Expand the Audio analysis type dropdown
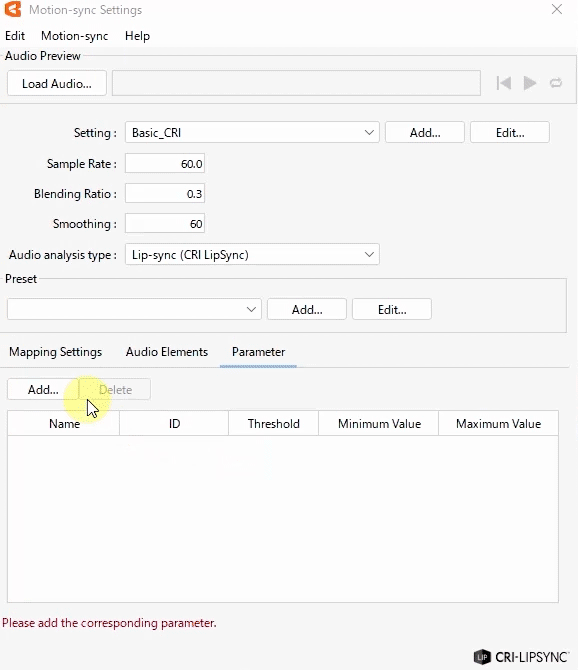 tap(252, 255)
